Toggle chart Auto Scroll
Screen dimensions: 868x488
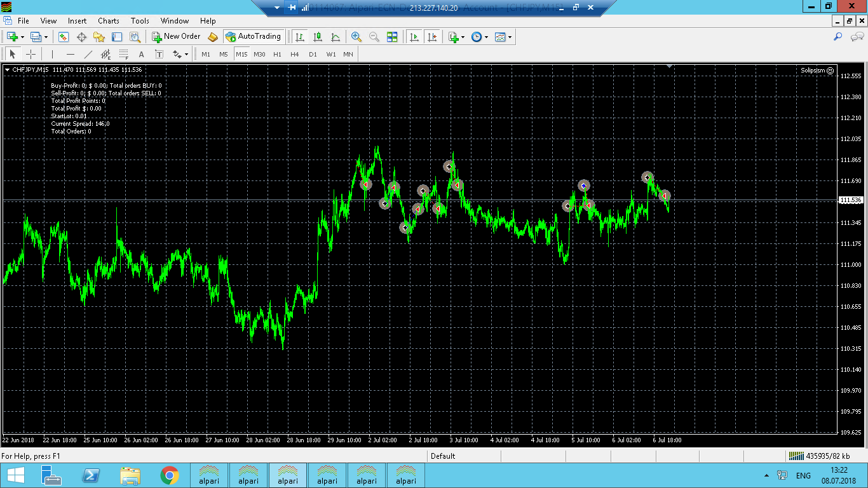pos(414,37)
